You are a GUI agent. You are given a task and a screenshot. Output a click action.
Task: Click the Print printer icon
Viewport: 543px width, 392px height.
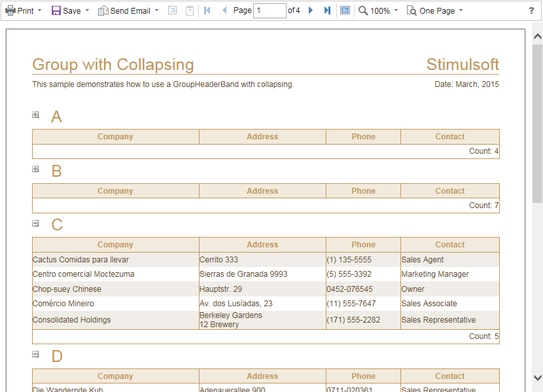point(10,10)
